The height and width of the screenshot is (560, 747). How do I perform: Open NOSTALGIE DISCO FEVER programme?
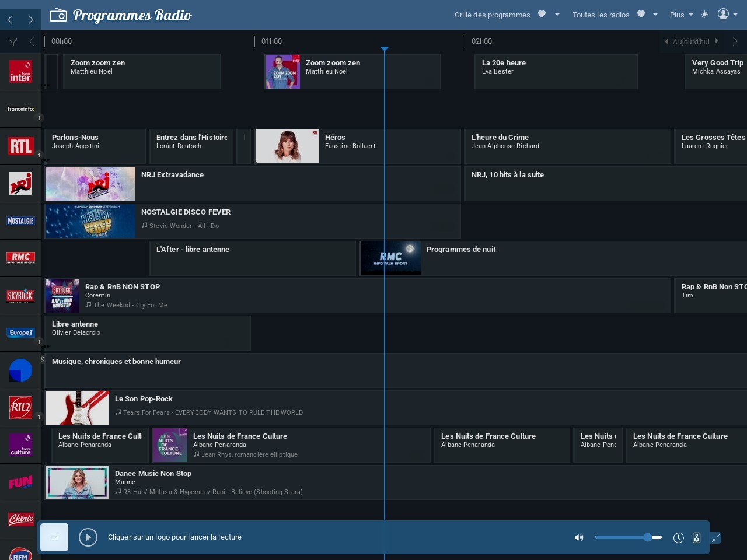coord(253,221)
